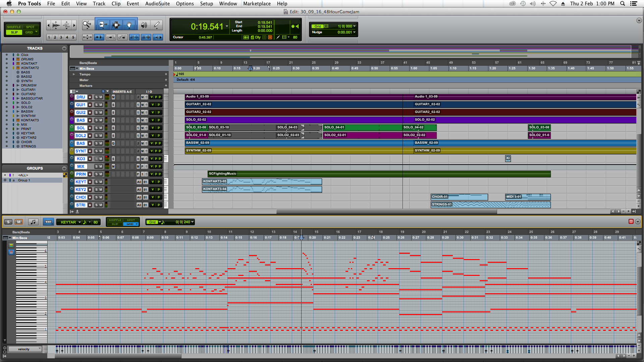Screen dimensions: 644x362
Task: Click the CHOI track name button
Action: pyautogui.click(x=80, y=197)
